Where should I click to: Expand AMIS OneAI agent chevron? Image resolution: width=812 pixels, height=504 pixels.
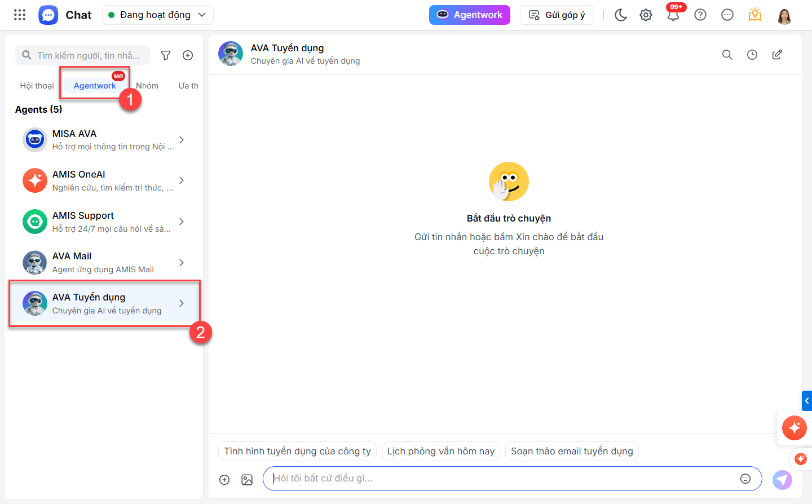182,180
